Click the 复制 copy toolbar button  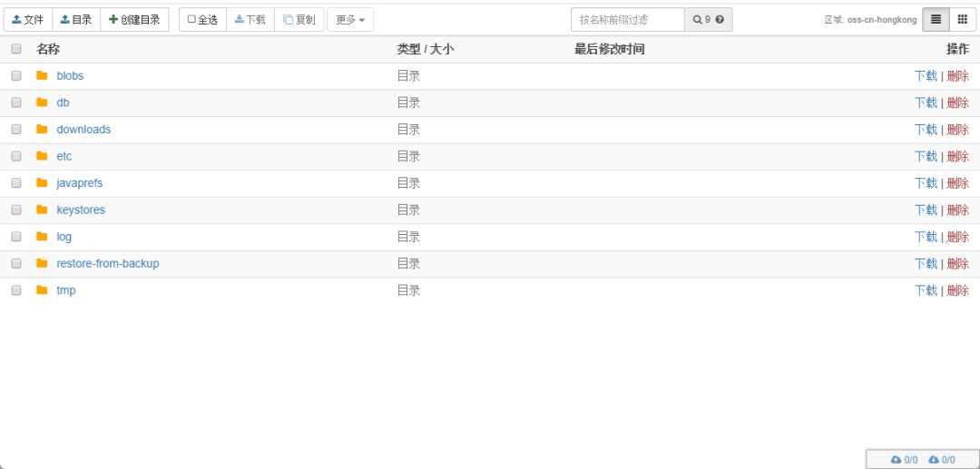click(x=299, y=19)
